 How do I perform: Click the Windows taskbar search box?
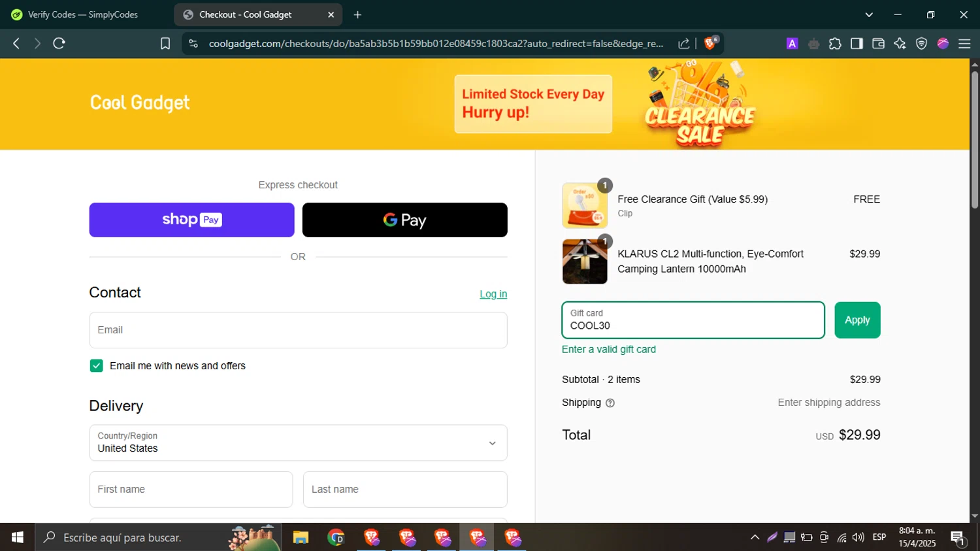tap(158, 537)
